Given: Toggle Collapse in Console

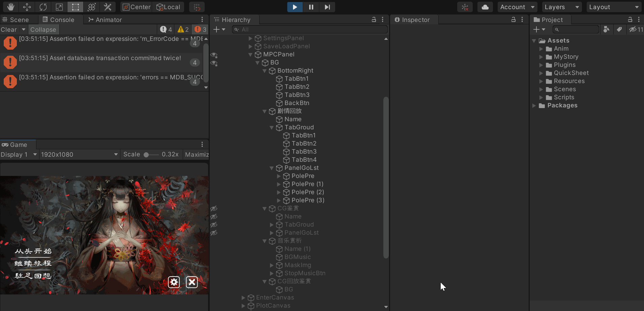Looking at the screenshot, I should (43, 29).
